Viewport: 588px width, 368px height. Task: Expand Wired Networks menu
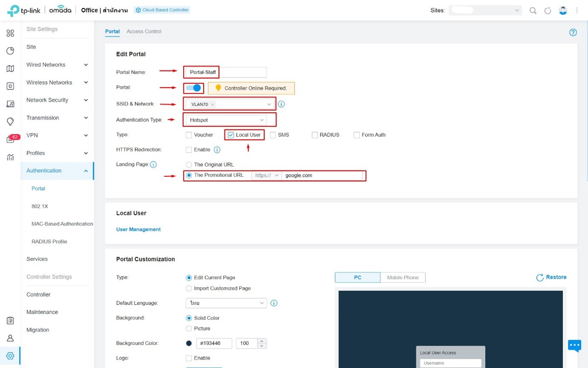click(57, 65)
